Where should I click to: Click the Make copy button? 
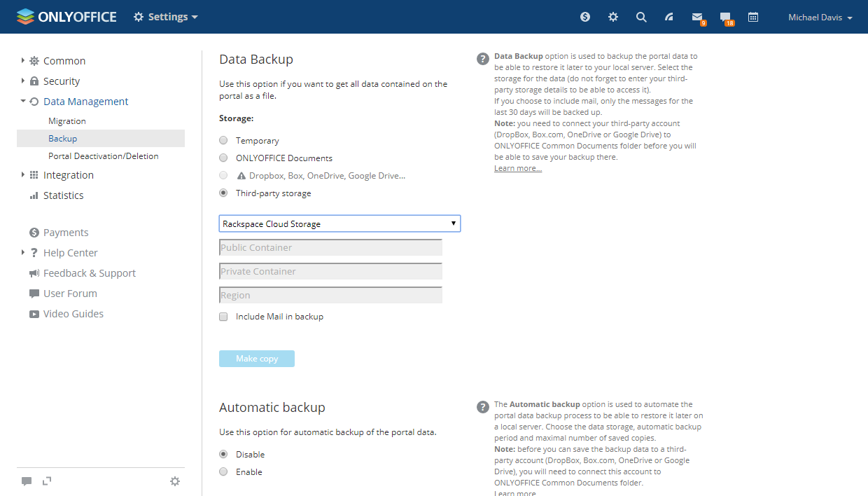tap(257, 359)
